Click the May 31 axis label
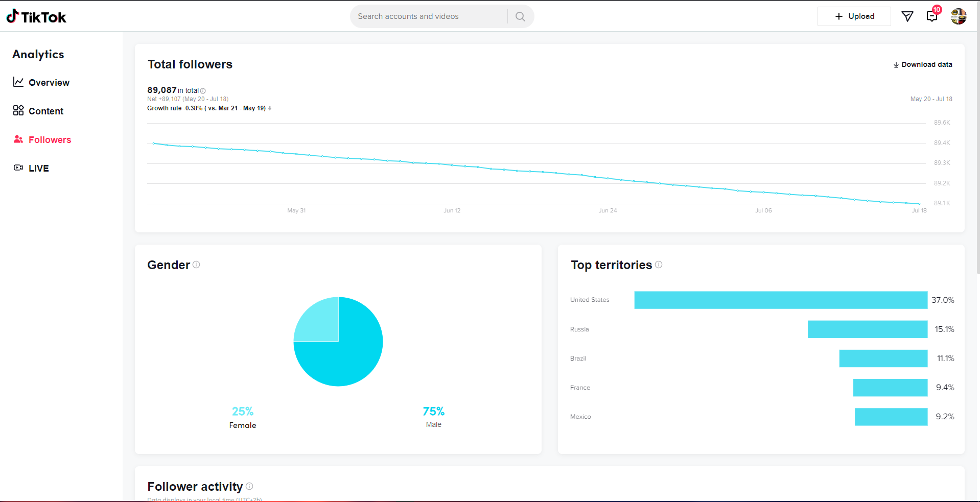Screen dimensions: 980x502 click(296, 210)
